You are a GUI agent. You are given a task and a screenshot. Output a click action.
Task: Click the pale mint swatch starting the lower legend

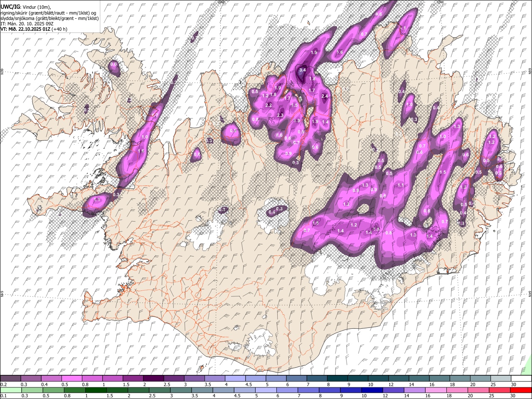coord(11,390)
